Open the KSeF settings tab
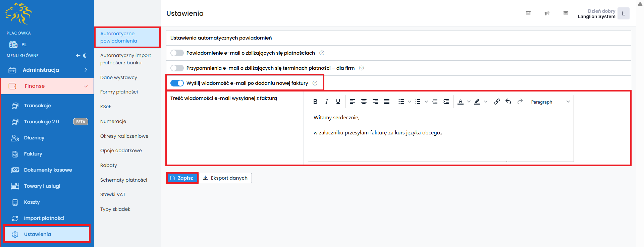 pos(106,107)
